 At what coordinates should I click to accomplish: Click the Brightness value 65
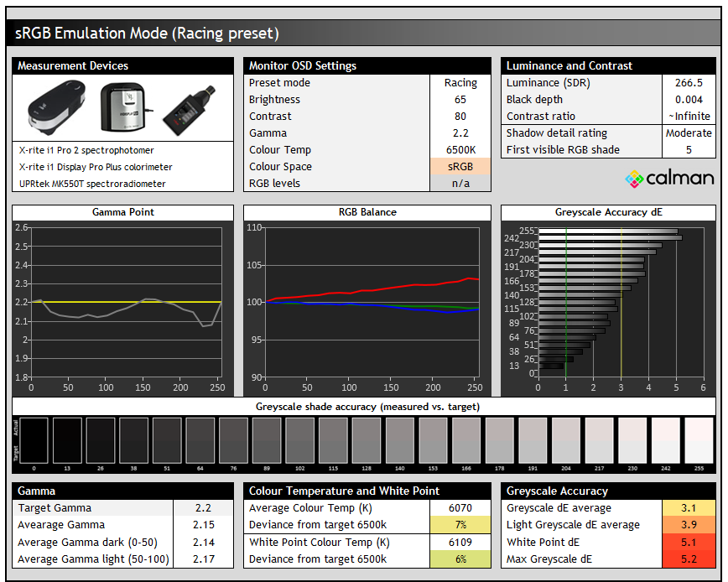click(x=460, y=100)
